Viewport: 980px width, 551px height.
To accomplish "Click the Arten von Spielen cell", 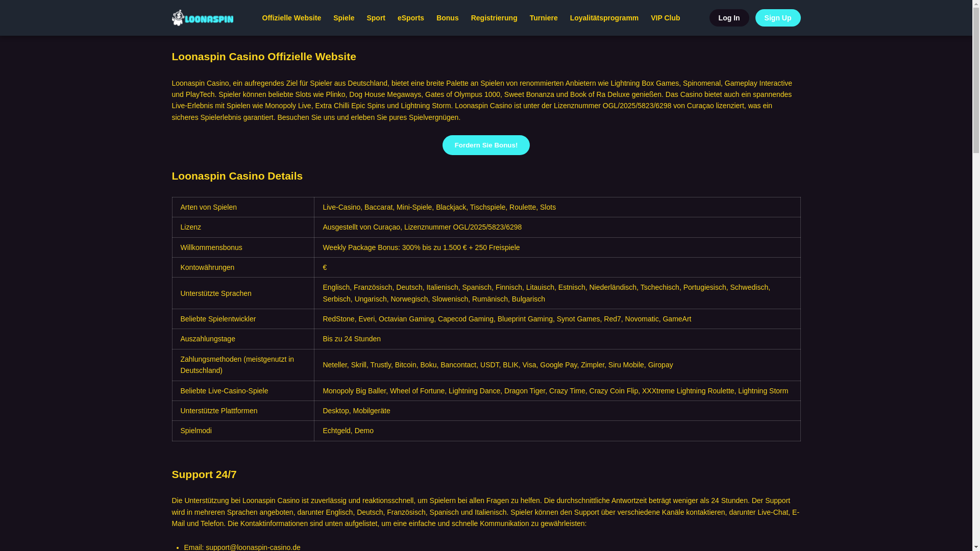I will click(x=243, y=207).
